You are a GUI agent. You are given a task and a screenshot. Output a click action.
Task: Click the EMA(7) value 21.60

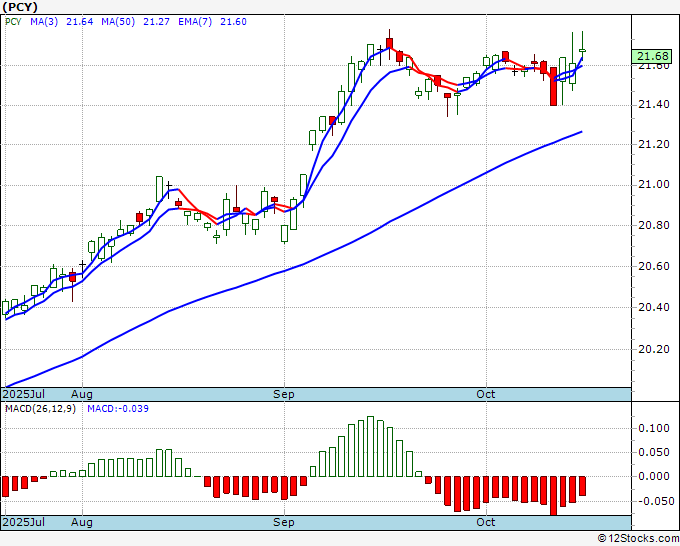[233, 22]
